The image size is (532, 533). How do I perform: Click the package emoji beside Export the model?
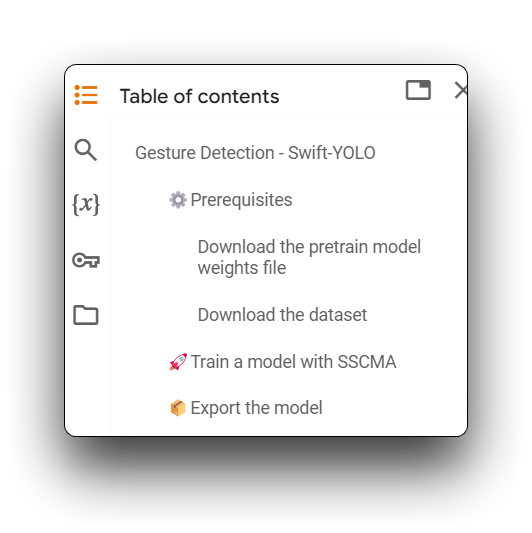tap(178, 408)
